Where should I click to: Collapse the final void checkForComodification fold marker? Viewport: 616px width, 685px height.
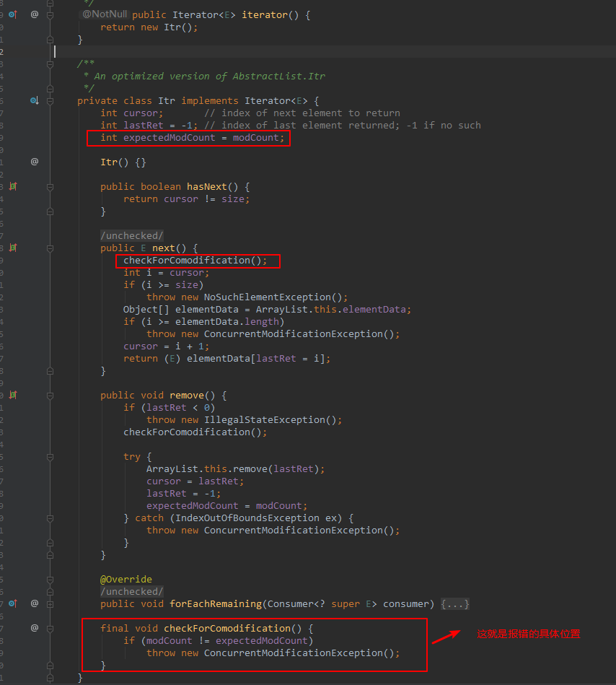coord(50,629)
